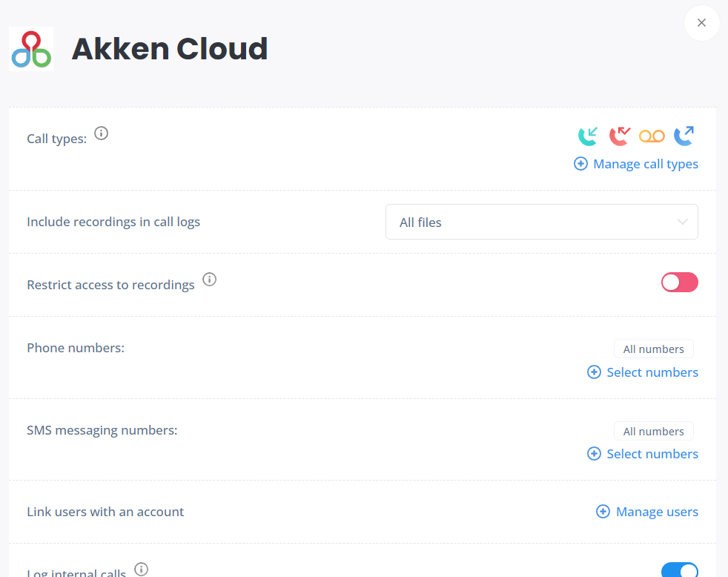This screenshot has height=577, width=728.
Task: Click the Include recordings in call logs label
Action: 113,222
